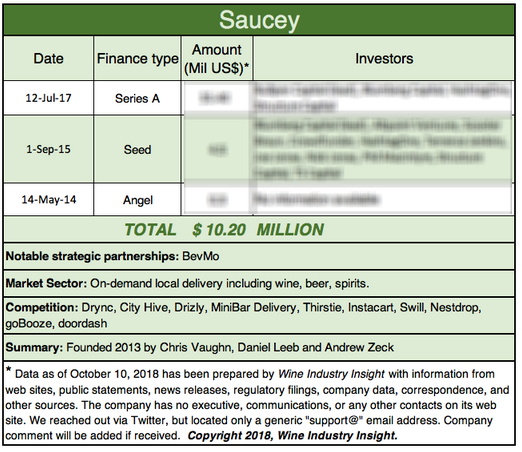
Task: Click the Saucey title header
Action: (259, 20)
